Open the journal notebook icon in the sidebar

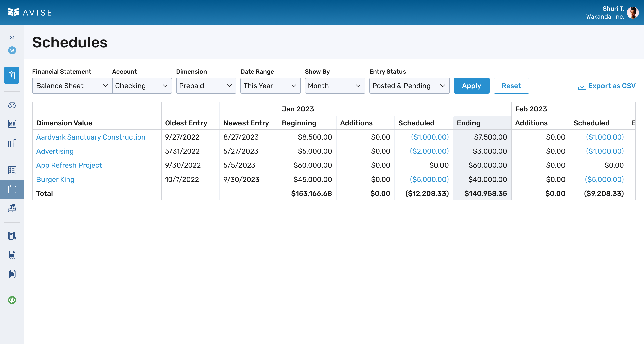pos(12,236)
